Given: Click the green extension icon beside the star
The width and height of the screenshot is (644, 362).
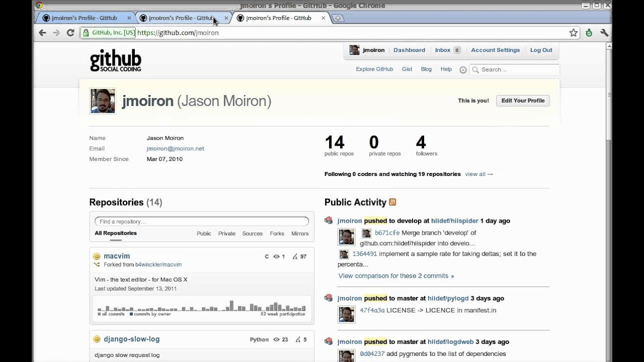Looking at the screenshot, I should (589, 33).
